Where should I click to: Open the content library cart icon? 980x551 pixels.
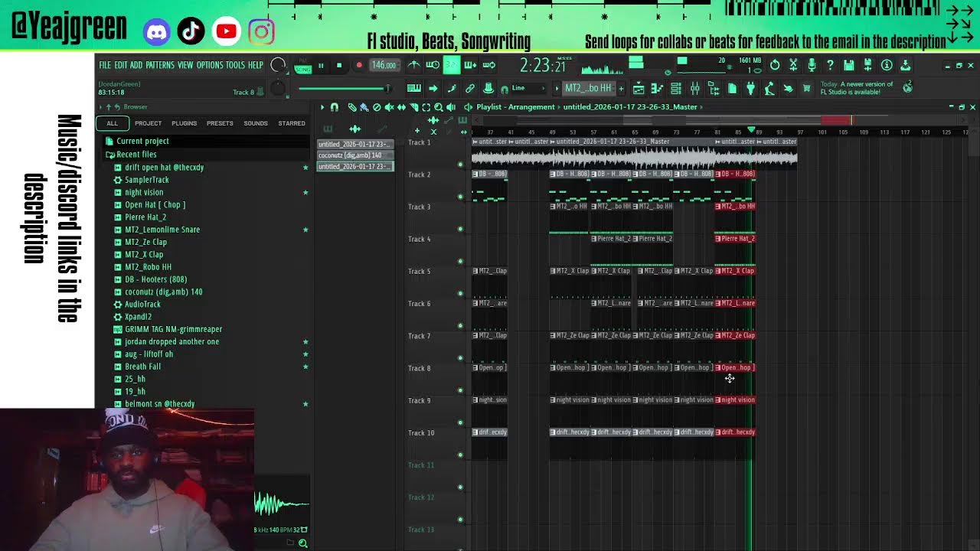(x=807, y=89)
